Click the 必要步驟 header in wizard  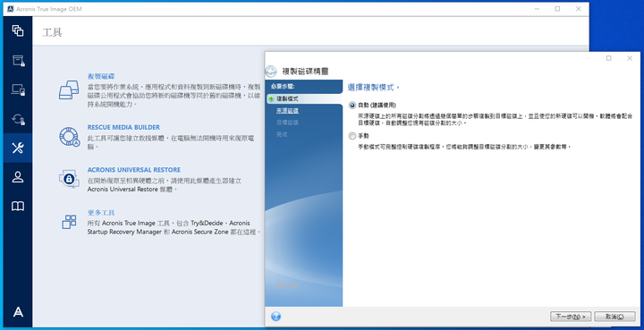pos(283,87)
